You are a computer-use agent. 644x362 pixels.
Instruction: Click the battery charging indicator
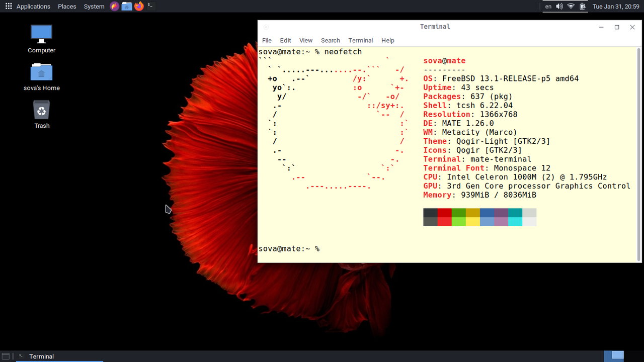583,7
